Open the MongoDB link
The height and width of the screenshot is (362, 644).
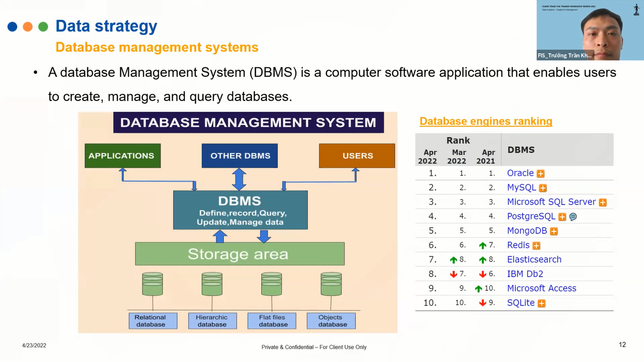527,231
